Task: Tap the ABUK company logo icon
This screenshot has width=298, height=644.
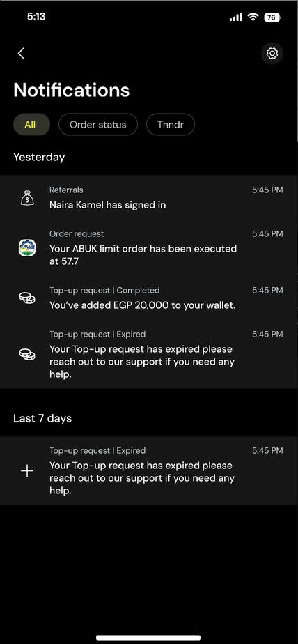Action: pyautogui.click(x=27, y=248)
